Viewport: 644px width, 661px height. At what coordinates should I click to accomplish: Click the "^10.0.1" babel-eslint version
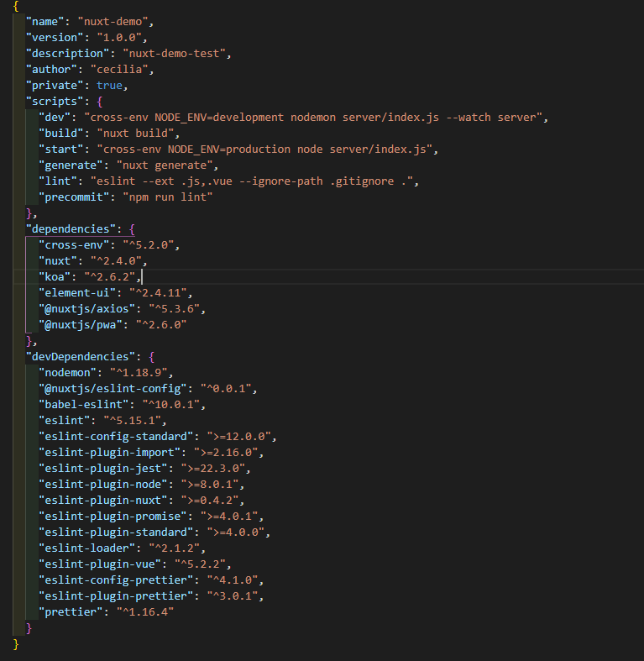[x=171, y=405]
